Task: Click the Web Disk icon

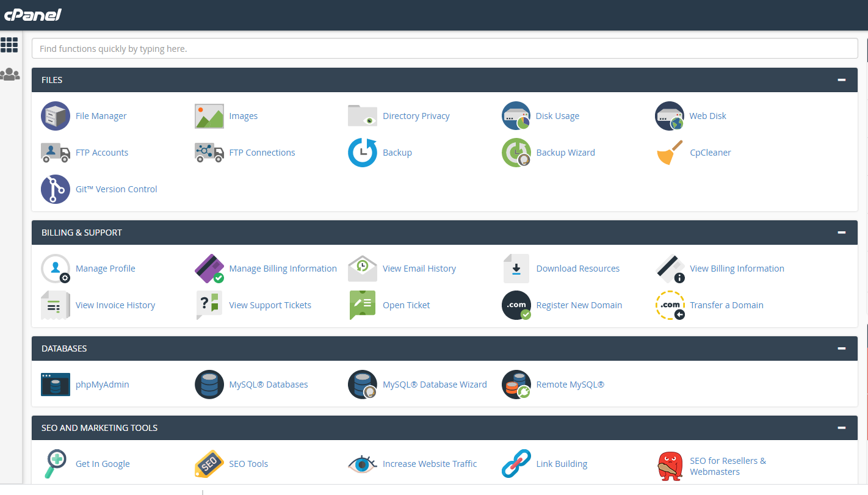Action: (670, 116)
